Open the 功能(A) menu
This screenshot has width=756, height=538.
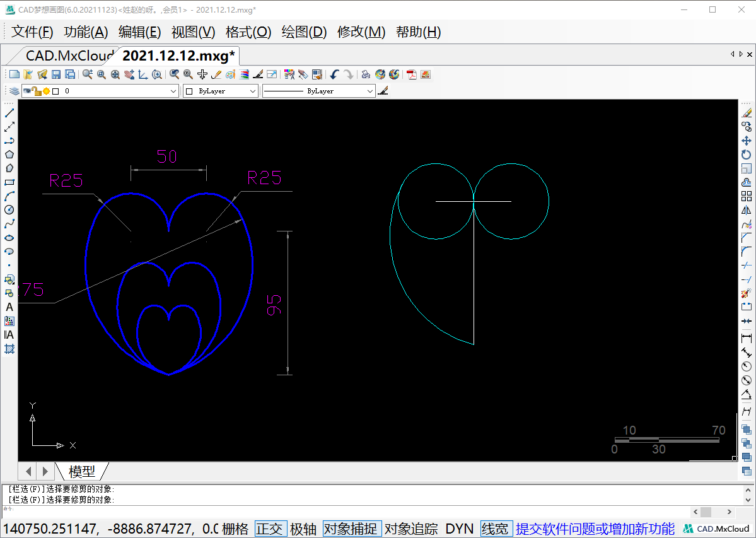86,32
